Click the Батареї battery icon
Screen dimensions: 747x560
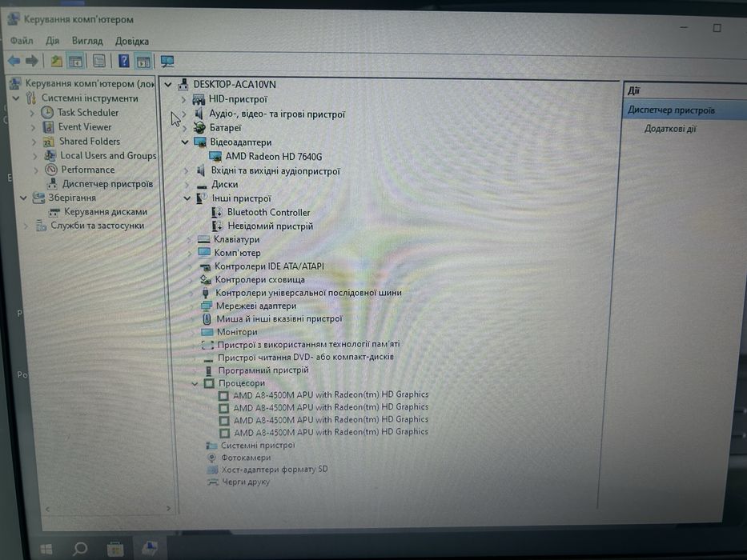199,128
